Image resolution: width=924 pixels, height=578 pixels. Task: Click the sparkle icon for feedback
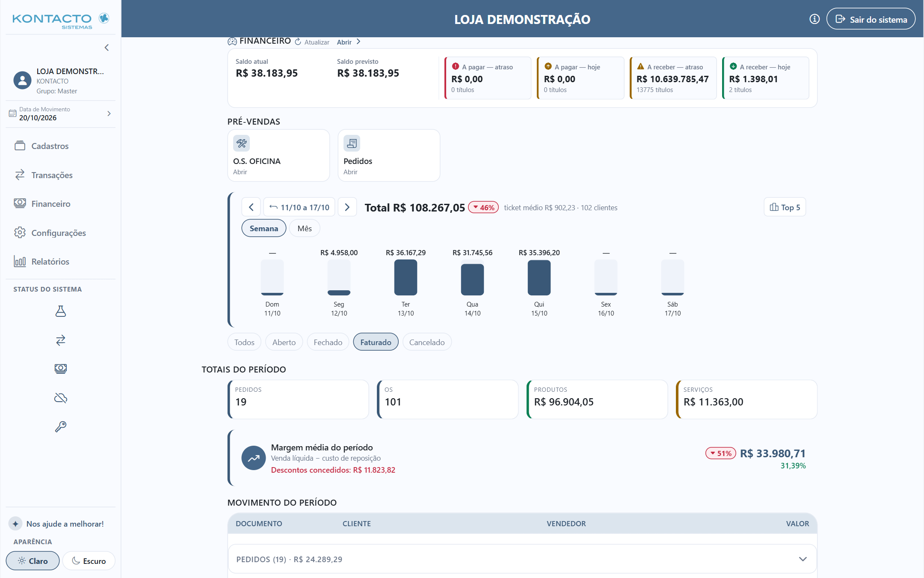point(15,524)
